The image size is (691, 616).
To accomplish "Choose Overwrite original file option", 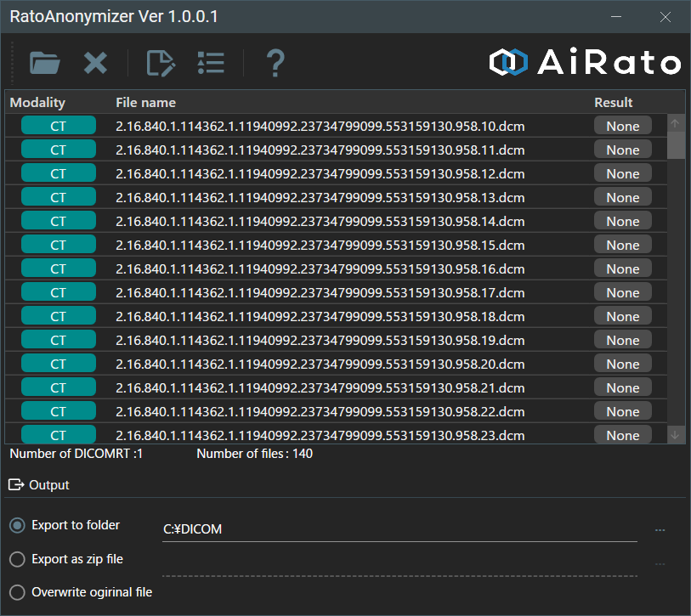I will (17, 592).
